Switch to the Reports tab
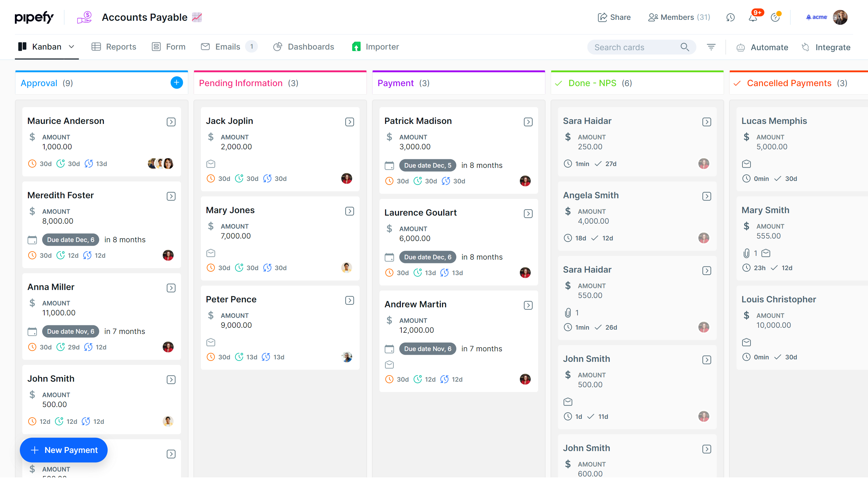Screen dimensions: 868x487 coord(114,47)
